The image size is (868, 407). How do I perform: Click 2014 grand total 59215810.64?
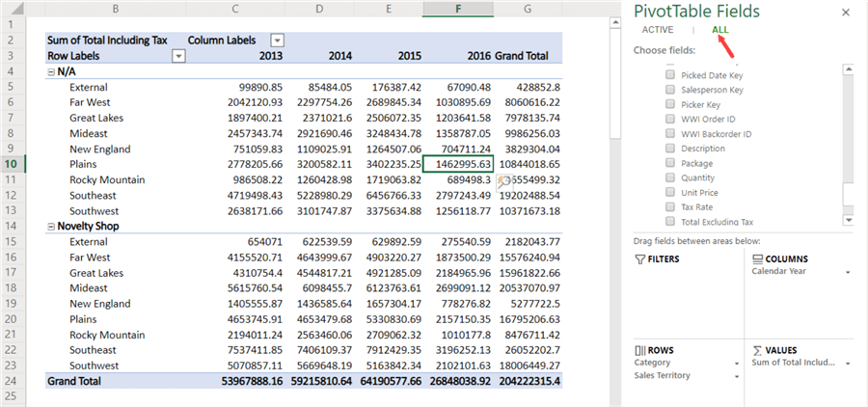pyautogui.click(x=319, y=382)
